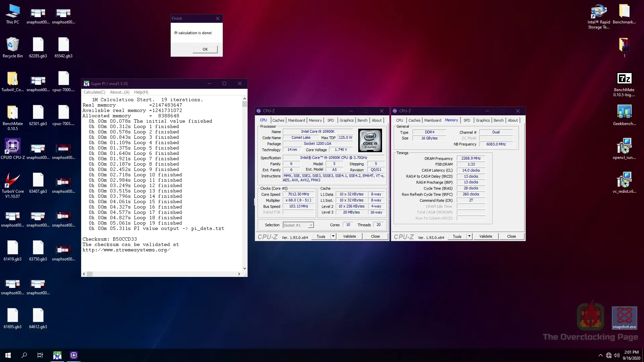Open the Recycle Bin icon

tap(12, 48)
